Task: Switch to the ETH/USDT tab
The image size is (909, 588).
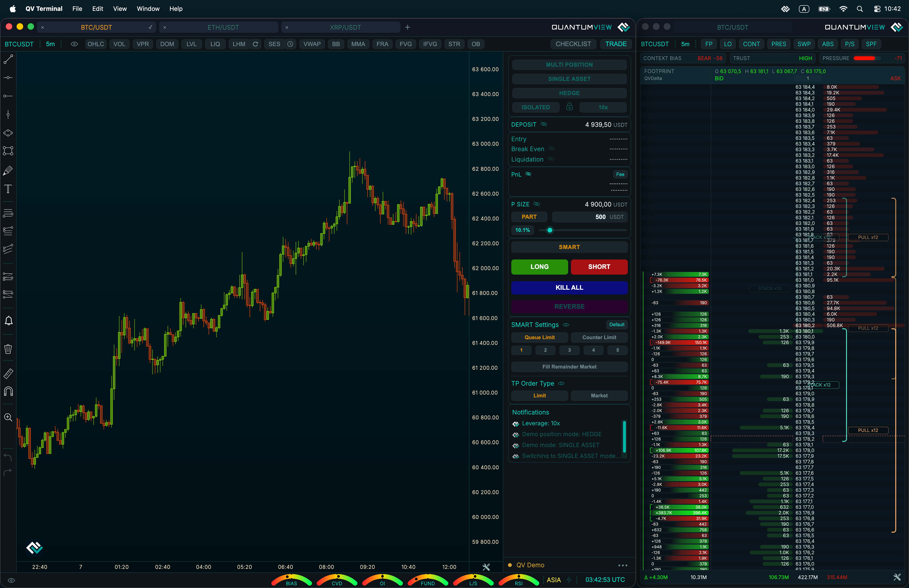Action: pos(223,27)
